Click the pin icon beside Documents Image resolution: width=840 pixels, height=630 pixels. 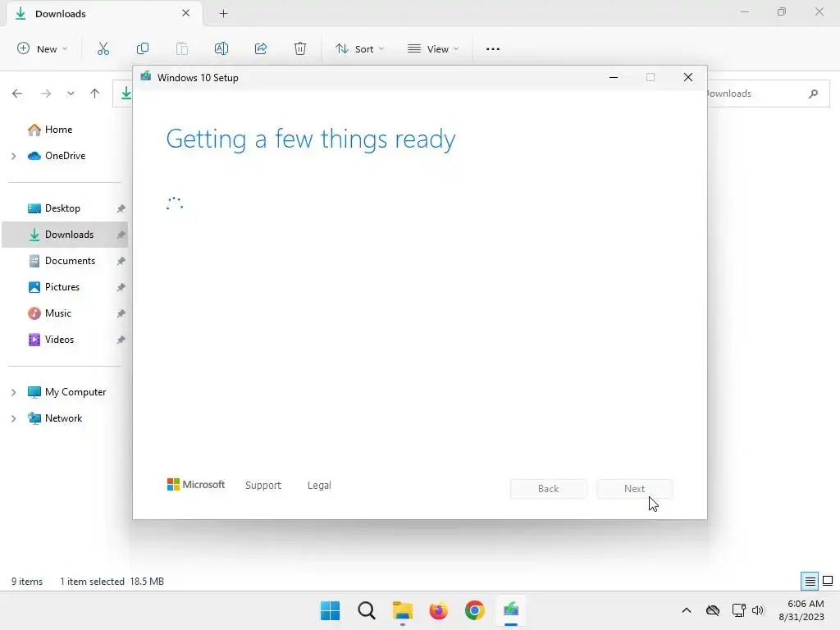[121, 261]
